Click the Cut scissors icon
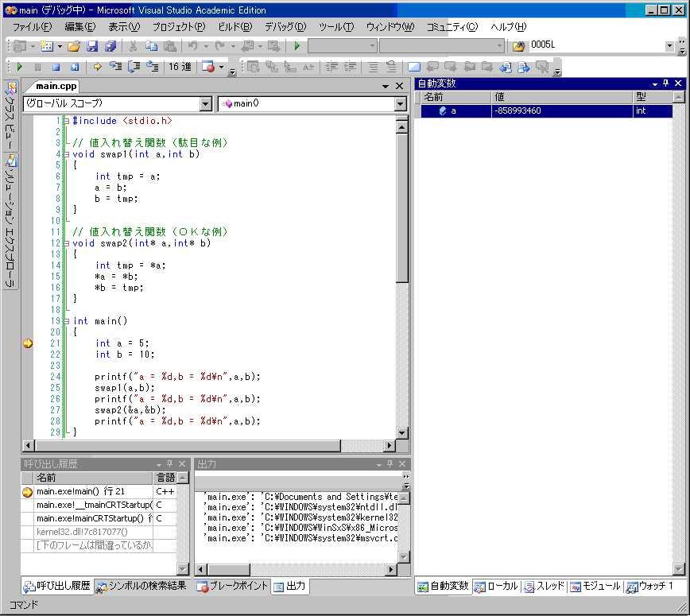The height and width of the screenshot is (616, 690). pos(133,46)
